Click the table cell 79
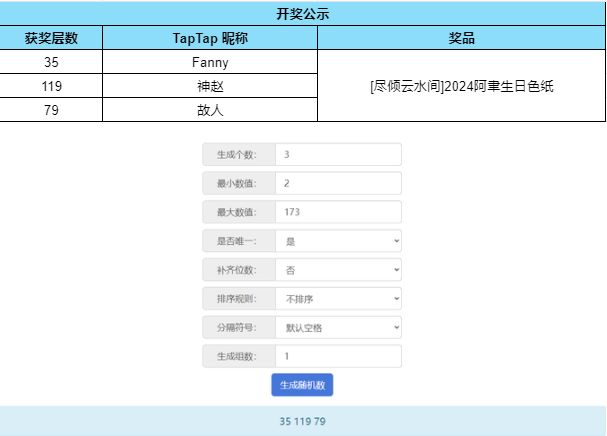 pos(51,110)
